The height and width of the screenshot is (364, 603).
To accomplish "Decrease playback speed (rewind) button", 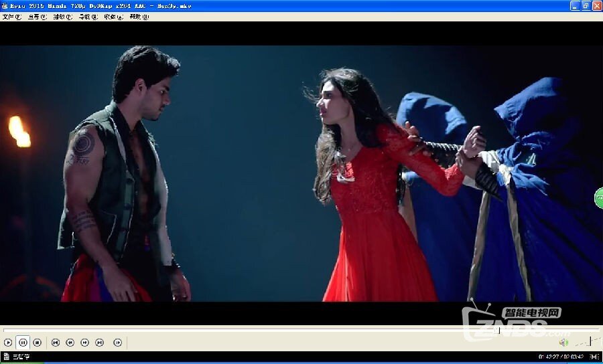I will coord(70,343).
